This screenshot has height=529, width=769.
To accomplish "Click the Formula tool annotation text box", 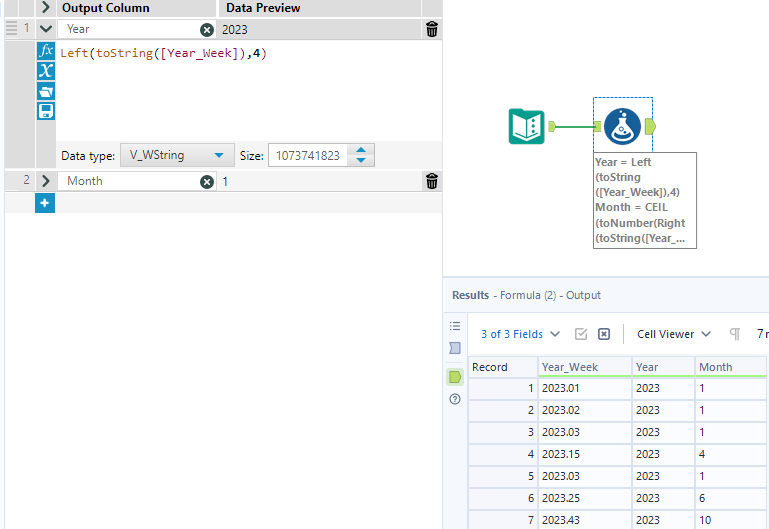I will [644, 200].
